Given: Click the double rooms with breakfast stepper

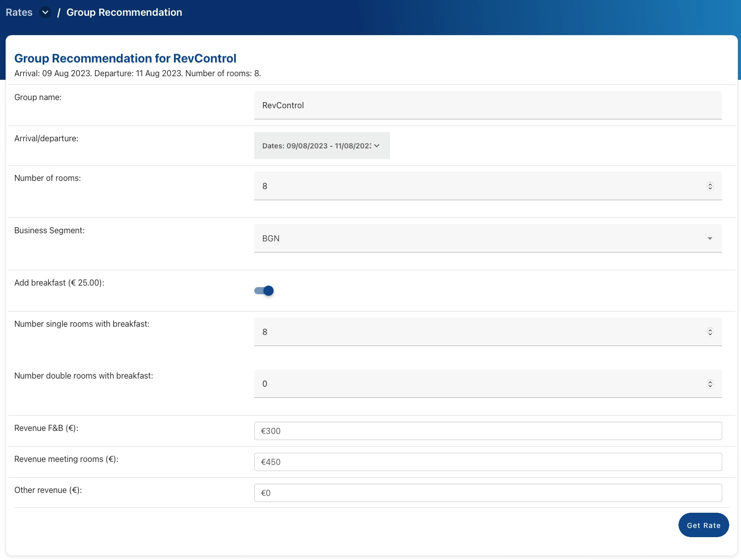Looking at the screenshot, I should 710,384.
